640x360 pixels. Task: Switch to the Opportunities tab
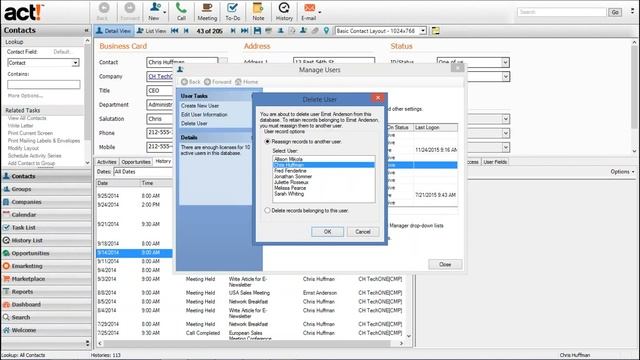click(136, 162)
